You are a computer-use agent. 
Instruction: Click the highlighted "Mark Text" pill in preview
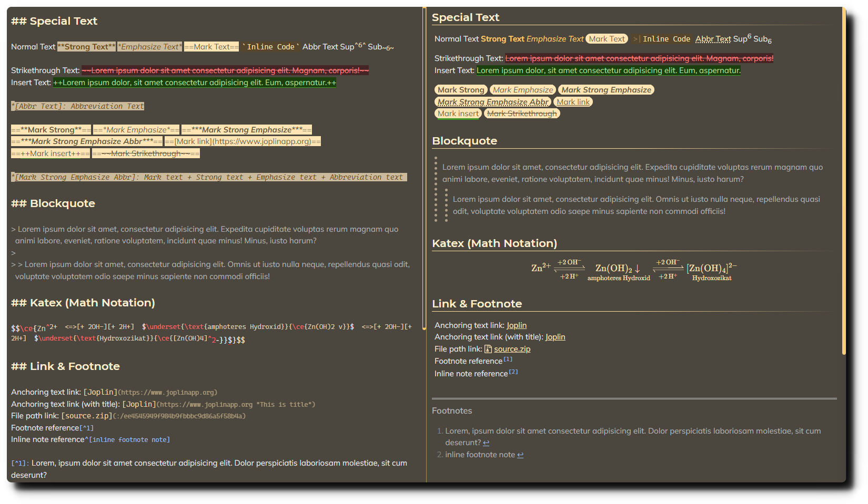coord(607,39)
